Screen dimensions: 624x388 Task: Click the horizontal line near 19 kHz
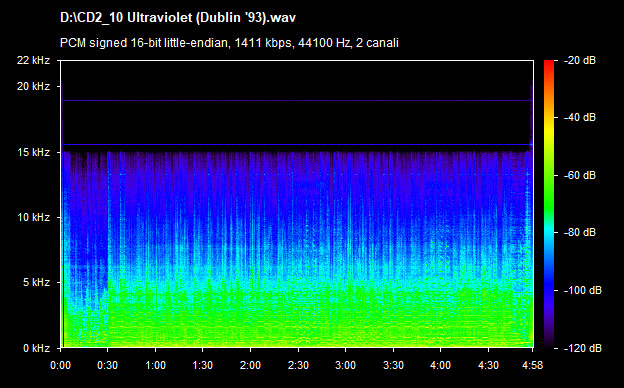pos(297,100)
